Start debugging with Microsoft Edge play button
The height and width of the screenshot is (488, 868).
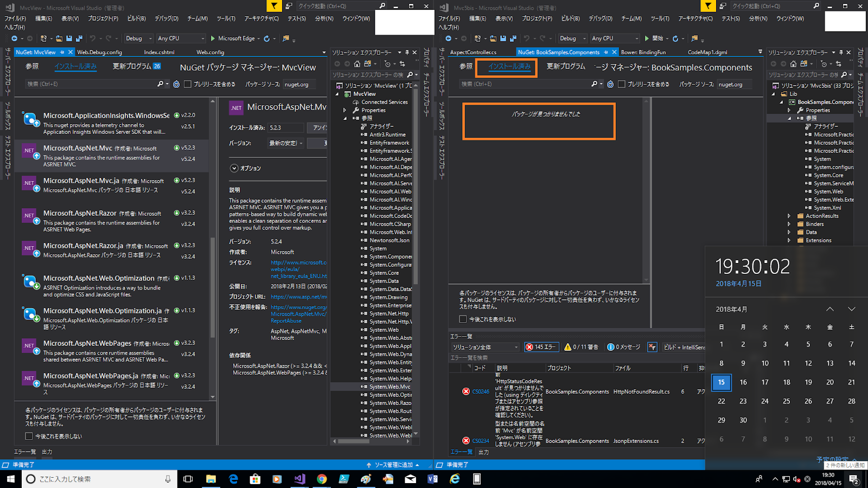tap(213, 38)
